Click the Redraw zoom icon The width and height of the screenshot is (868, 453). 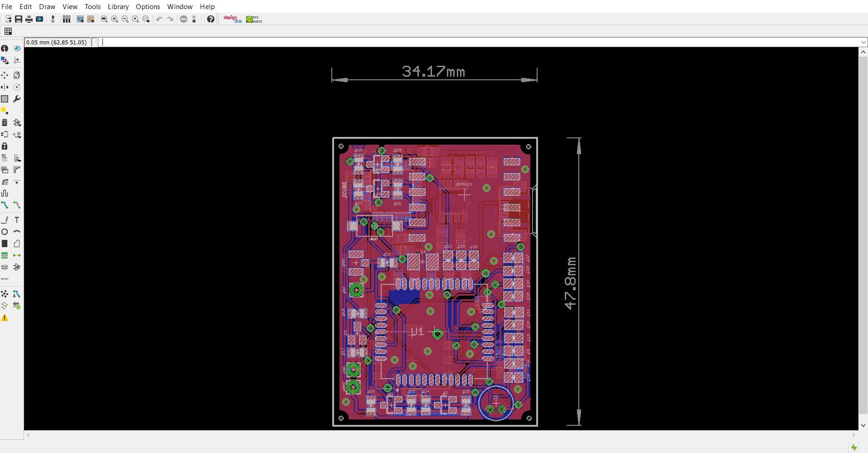pos(135,19)
